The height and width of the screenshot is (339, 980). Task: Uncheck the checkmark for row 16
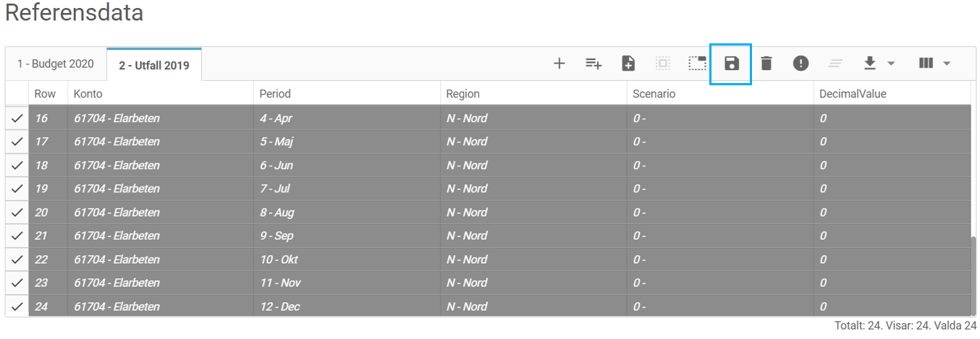pyautogui.click(x=17, y=119)
